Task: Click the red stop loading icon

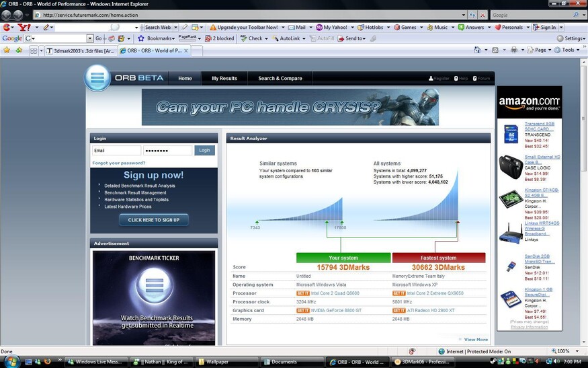Action: 482,15
